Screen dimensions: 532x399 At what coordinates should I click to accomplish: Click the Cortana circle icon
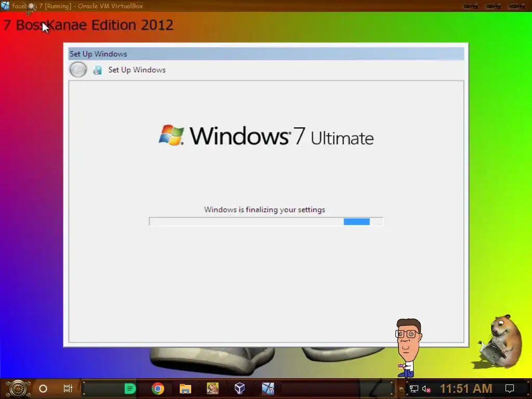[43, 389]
